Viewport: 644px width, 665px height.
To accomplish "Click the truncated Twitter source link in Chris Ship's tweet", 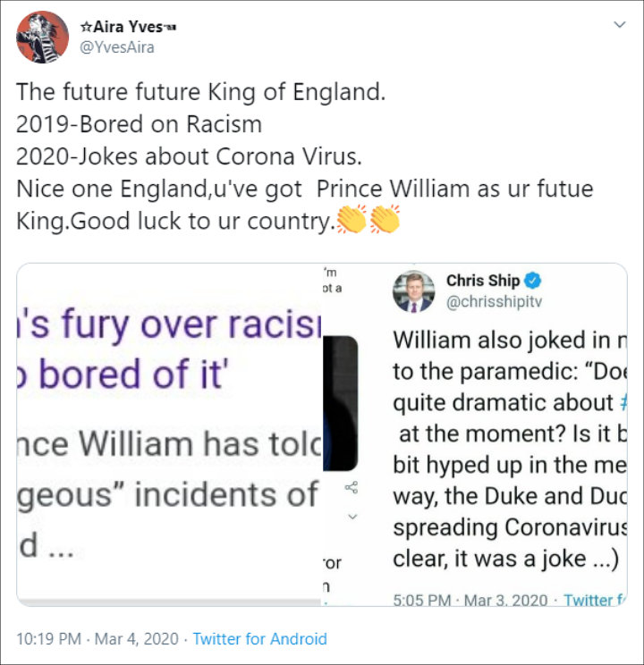I will [x=594, y=600].
